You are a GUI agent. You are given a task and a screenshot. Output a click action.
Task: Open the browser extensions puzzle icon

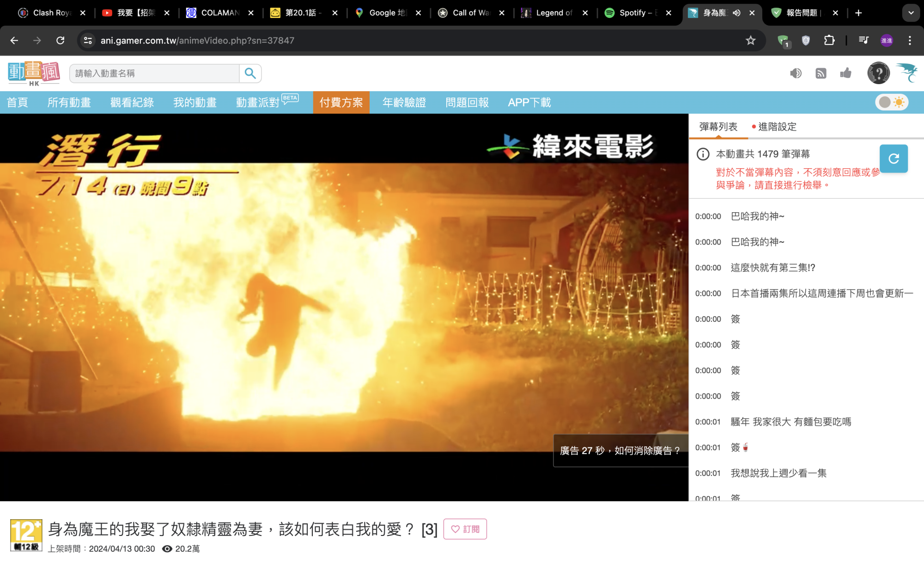829,40
